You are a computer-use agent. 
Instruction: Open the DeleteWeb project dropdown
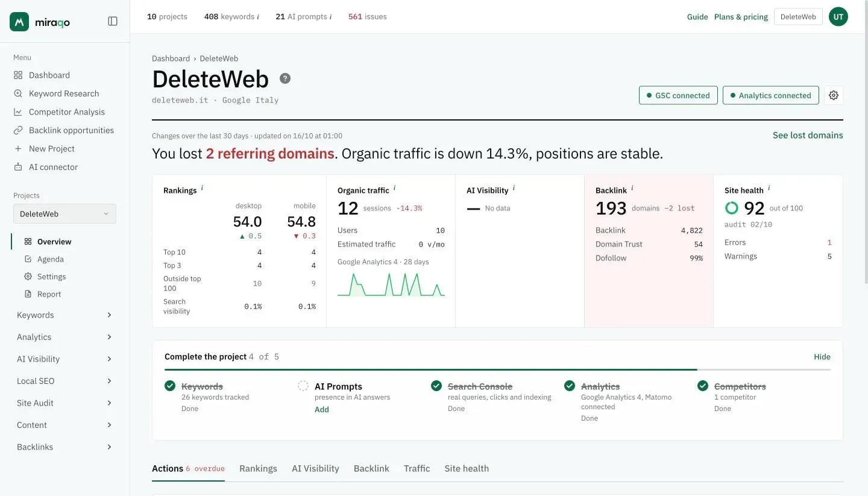[64, 214]
